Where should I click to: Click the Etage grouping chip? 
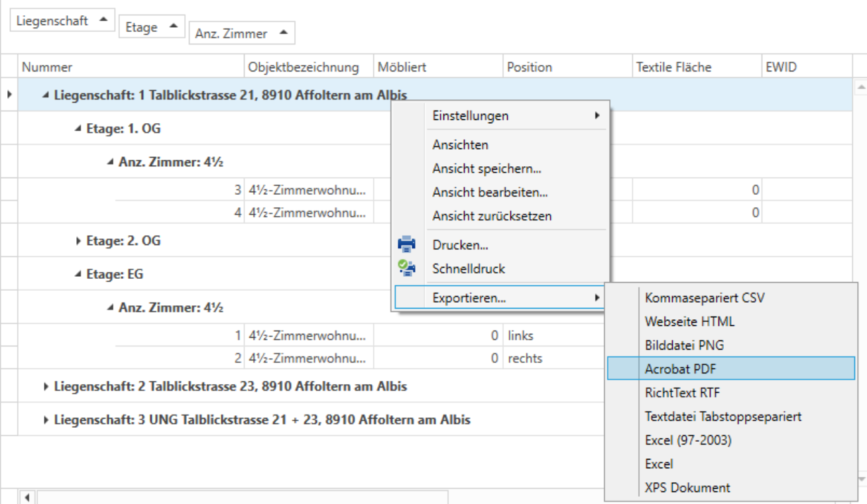(x=152, y=28)
